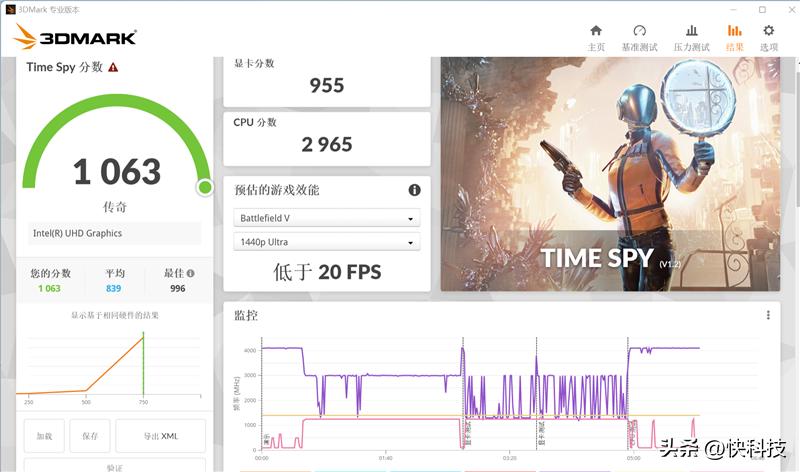Click the best score value 996

(x=178, y=288)
